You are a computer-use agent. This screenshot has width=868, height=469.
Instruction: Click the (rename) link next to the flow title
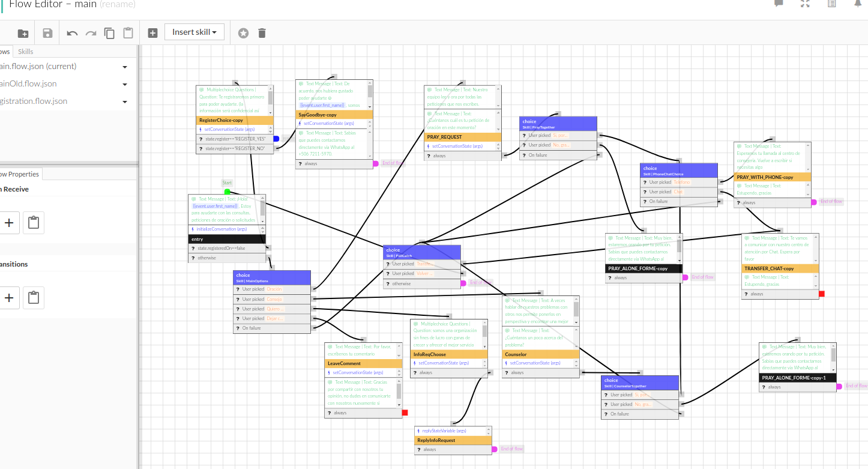118,4
